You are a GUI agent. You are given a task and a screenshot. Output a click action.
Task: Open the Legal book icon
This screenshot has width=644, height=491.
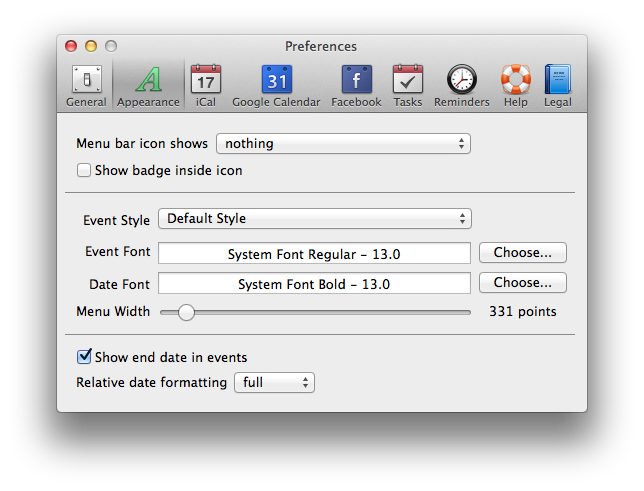(x=558, y=80)
